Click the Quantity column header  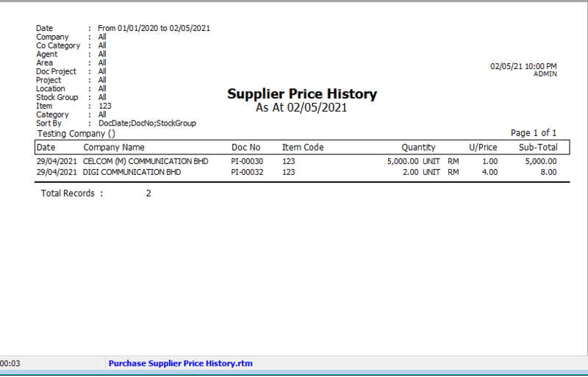(x=418, y=148)
